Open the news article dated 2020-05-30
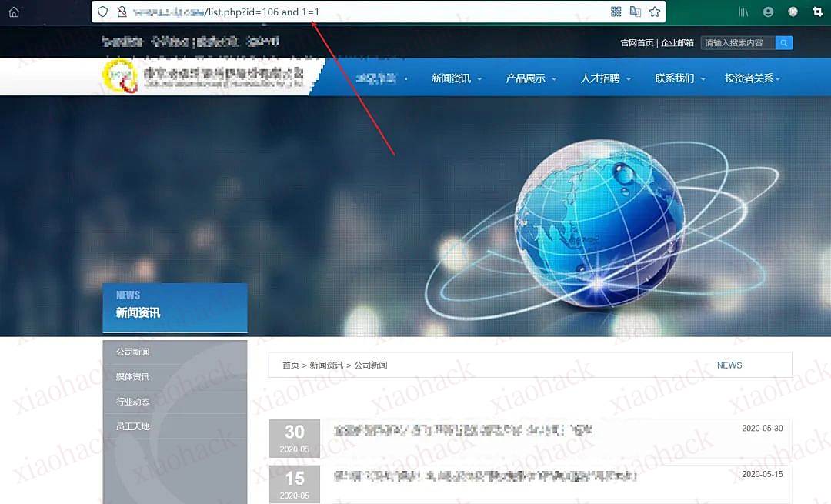The height and width of the screenshot is (504, 831). [x=462, y=430]
